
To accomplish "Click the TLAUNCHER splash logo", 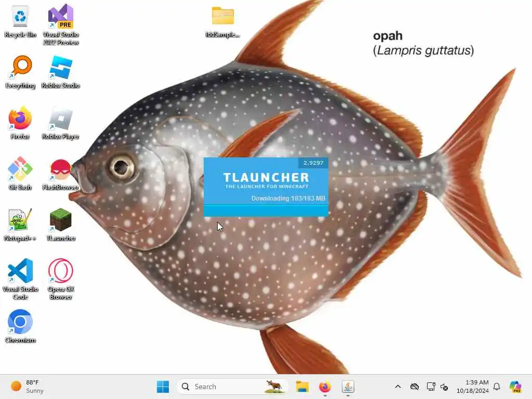I will [x=267, y=180].
